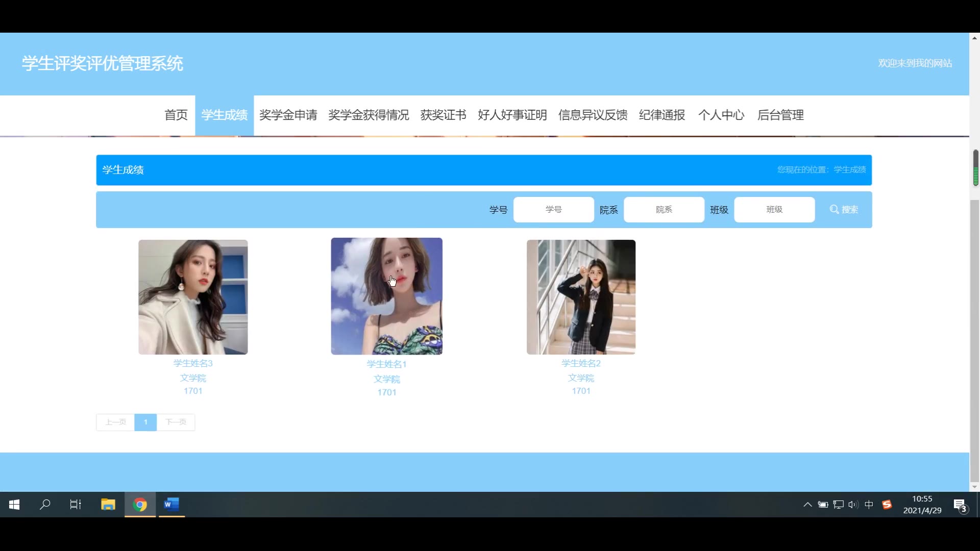The image size is (980, 551).
Task: Click the Windows Start button
Action: point(14,505)
